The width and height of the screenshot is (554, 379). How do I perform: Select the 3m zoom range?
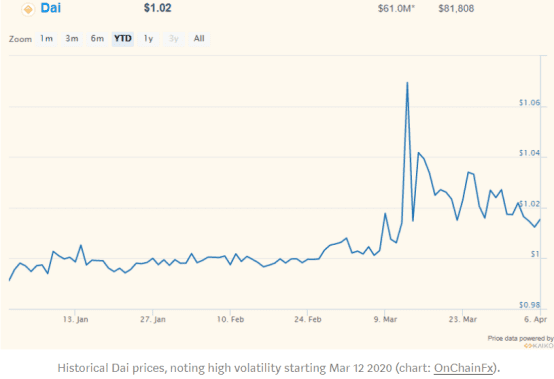72,39
